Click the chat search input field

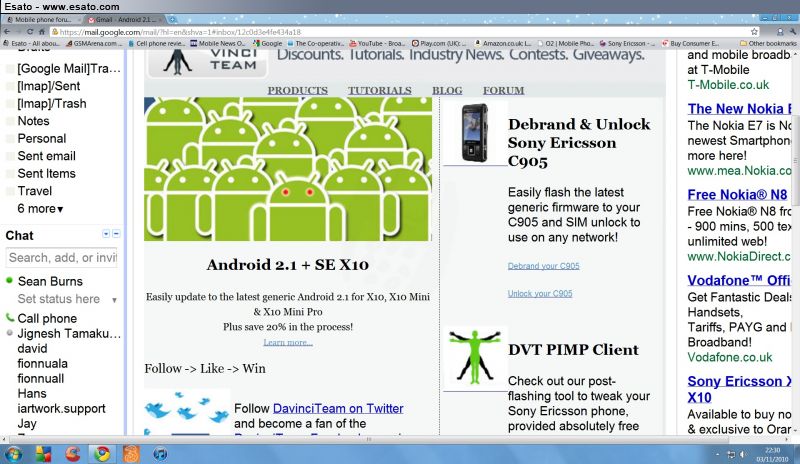click(62, 258)
